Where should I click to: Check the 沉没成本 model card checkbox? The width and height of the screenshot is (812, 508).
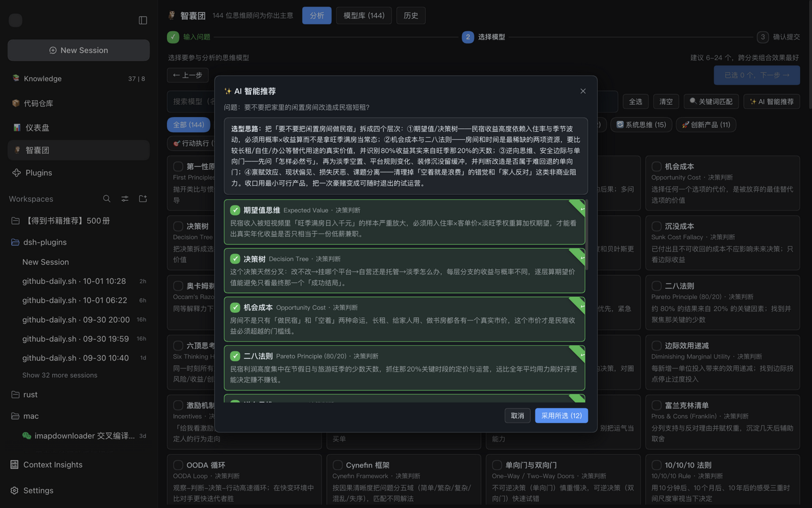click(656, 226)
